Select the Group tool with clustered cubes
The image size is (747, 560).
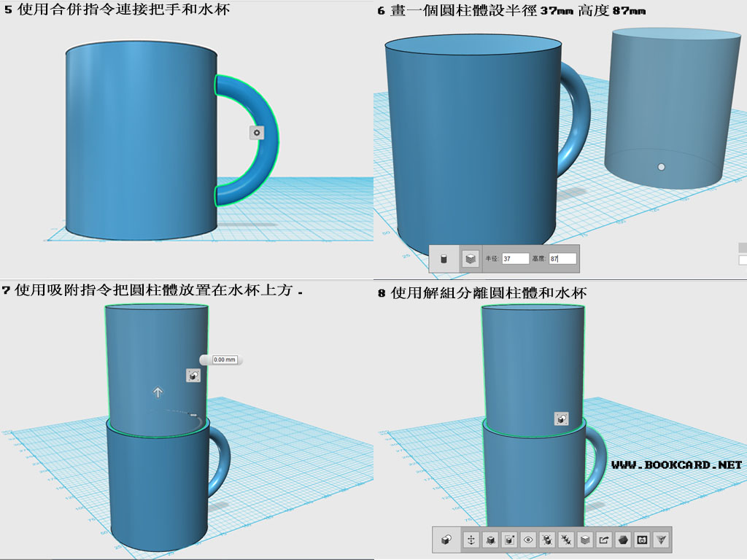[546, 540]
